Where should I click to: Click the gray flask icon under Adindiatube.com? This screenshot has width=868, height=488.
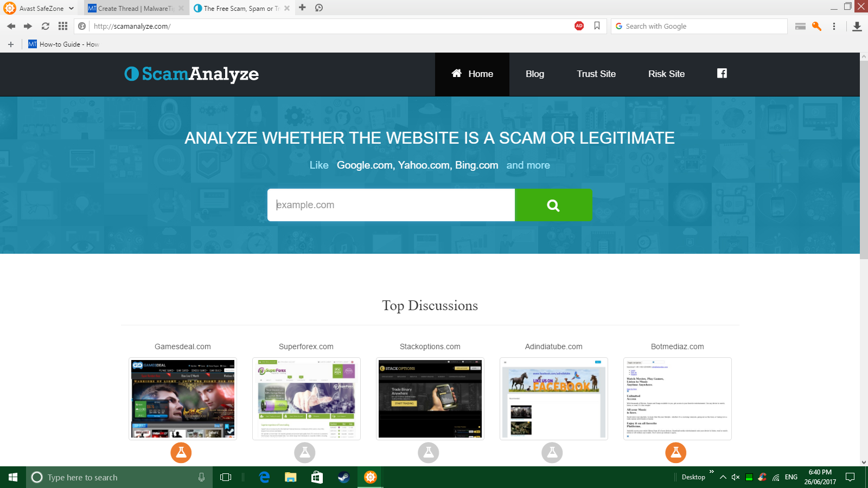(552, 452)
